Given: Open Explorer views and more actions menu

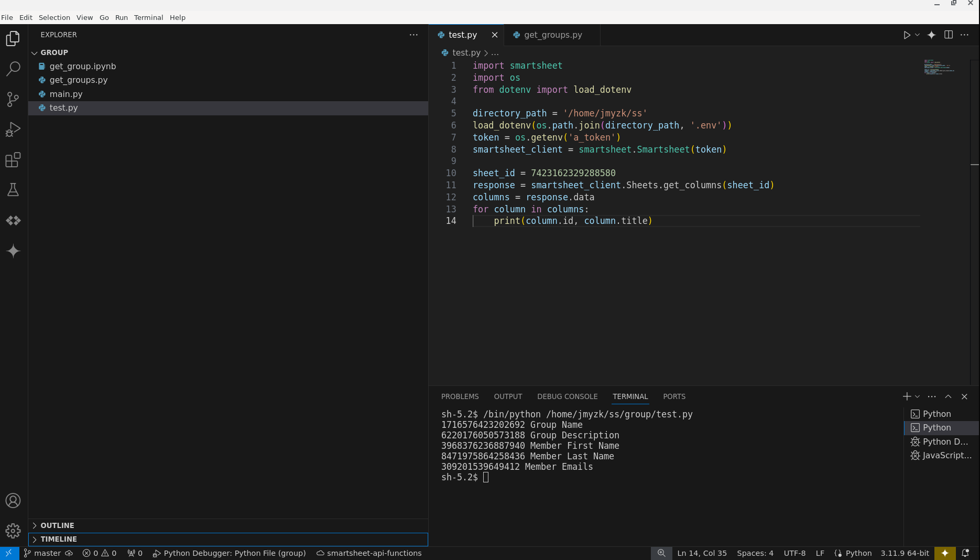Looking at the screenshot, I should [413, 35].
